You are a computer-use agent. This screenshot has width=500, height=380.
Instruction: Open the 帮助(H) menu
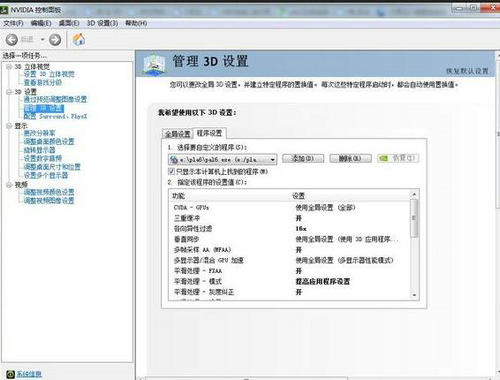point(136,23)
